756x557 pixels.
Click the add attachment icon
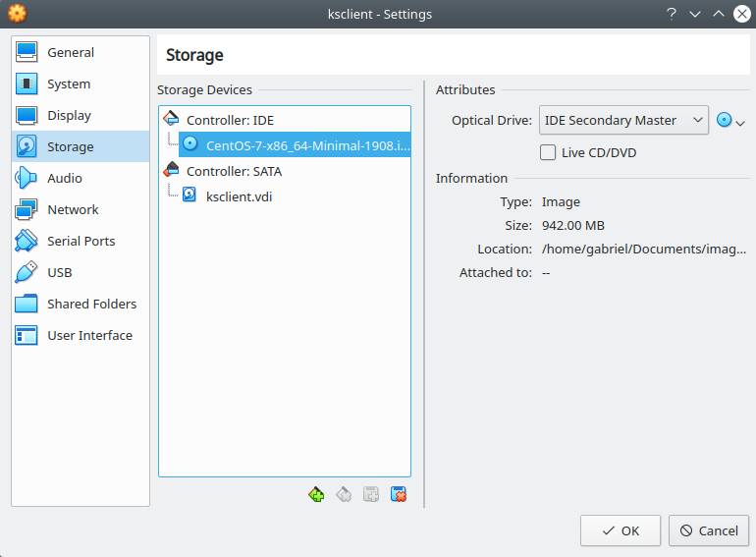[371, 494]
